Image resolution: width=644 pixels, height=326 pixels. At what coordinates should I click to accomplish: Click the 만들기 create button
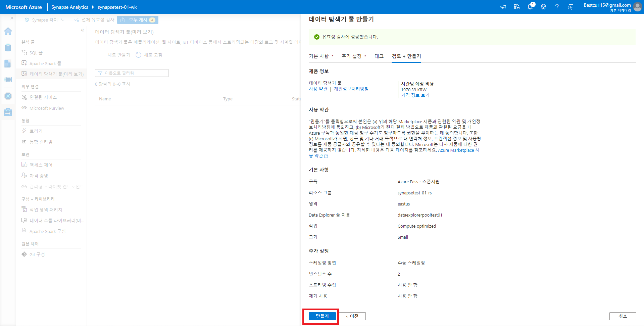[322, 316]
